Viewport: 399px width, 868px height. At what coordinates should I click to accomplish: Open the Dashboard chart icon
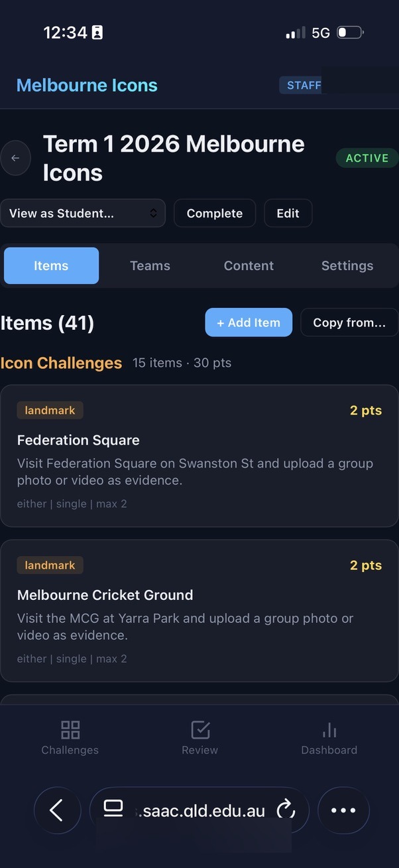tap(329, 737)
